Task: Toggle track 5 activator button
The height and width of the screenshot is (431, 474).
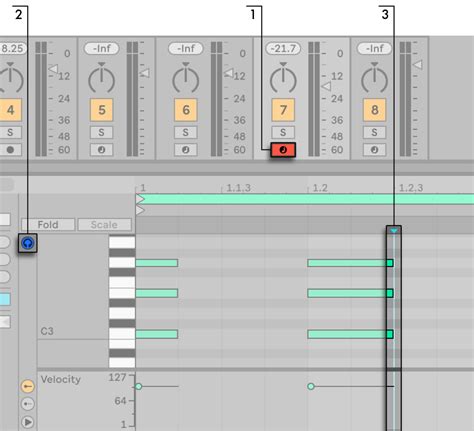Action: point(102,110)
